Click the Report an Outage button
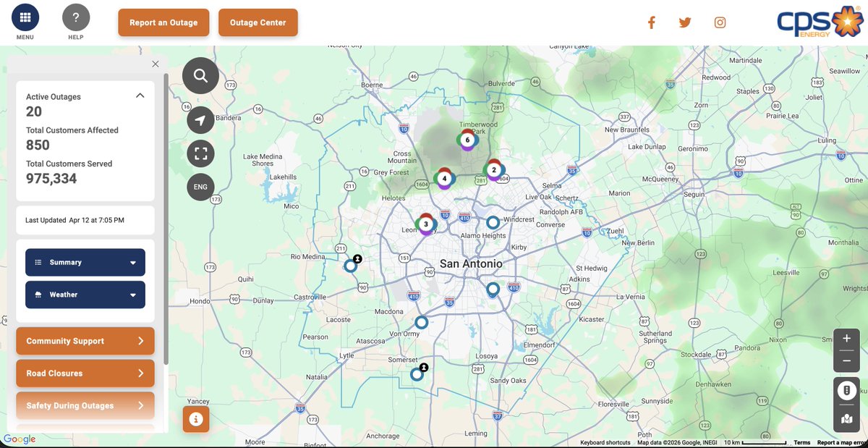Screen dimensions: 868x448 pos(163,22)
